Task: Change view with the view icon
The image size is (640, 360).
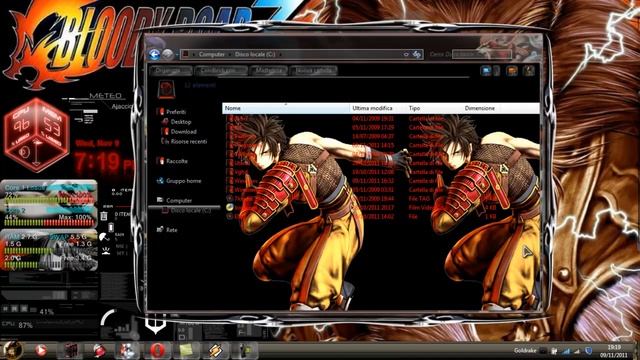Action: coord(486,71)
